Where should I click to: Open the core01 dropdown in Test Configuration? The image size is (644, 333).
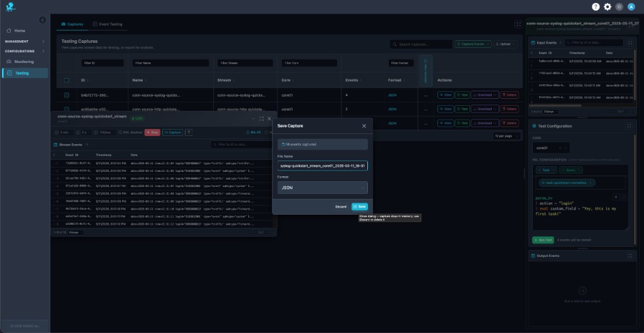point(551,147)
